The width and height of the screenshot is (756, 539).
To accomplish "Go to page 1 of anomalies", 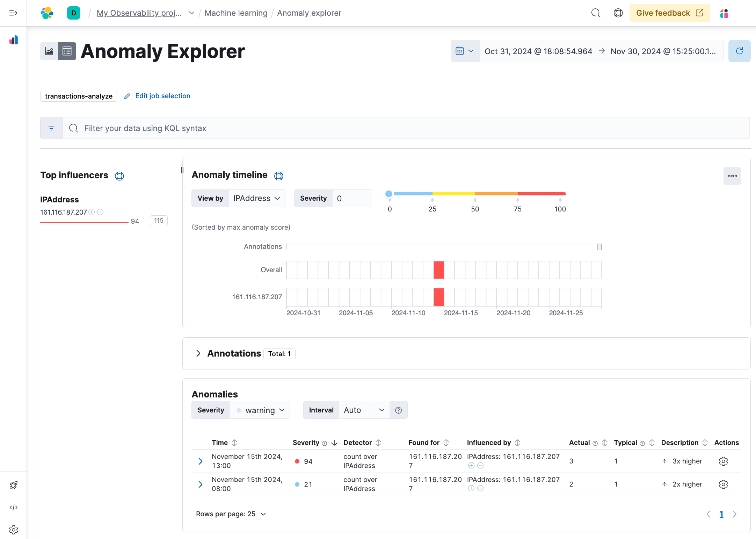I will pyautogui.click(x=721, y=514).
